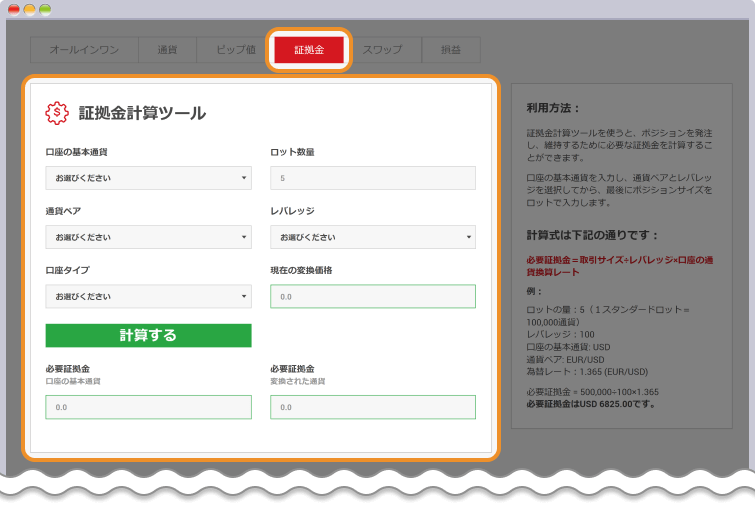Screen dimensions: 755x506
Task: Switch to the スワップ tab
Action: [x=383, y=50]
